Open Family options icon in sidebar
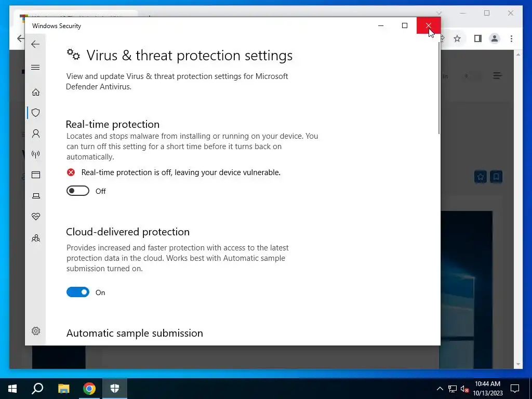This screenshot has height=399, width=532. coord(36,238)
